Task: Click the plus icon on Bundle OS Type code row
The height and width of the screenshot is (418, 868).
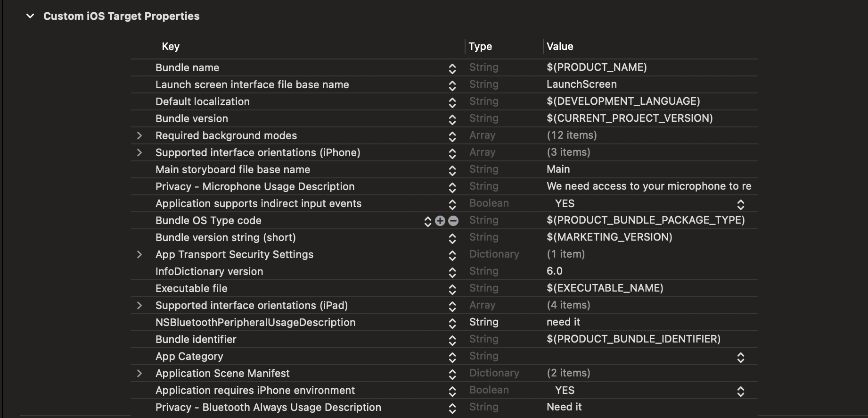Action: pos(440,221)
